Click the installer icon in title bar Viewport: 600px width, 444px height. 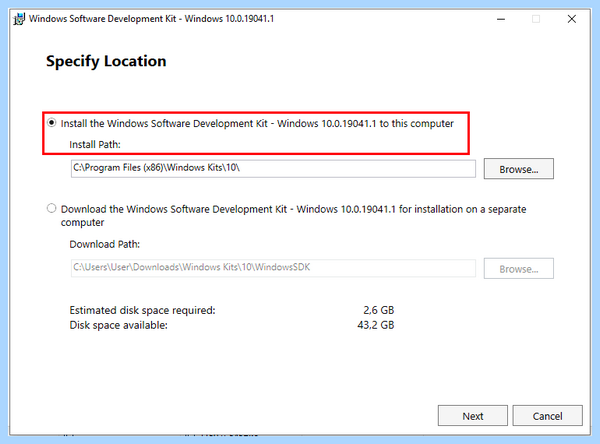coord(19,19)
